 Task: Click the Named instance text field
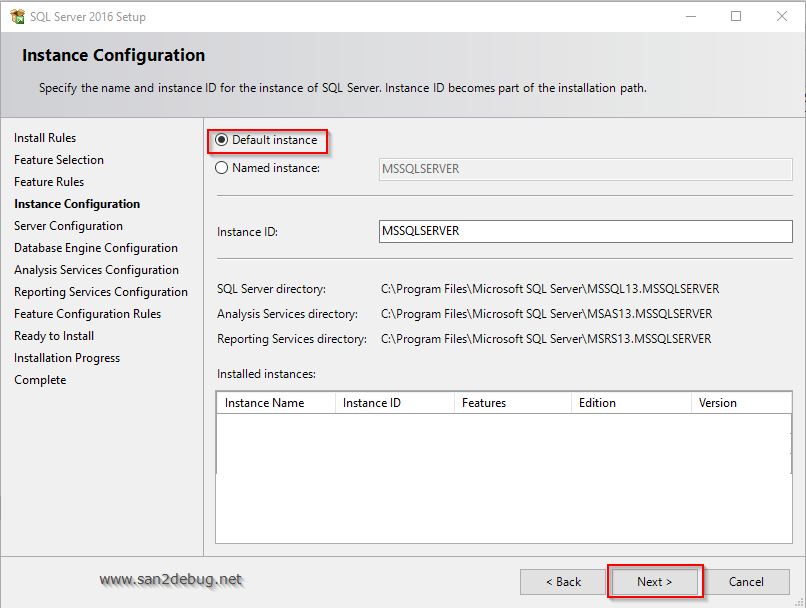(x=585, y=169)
